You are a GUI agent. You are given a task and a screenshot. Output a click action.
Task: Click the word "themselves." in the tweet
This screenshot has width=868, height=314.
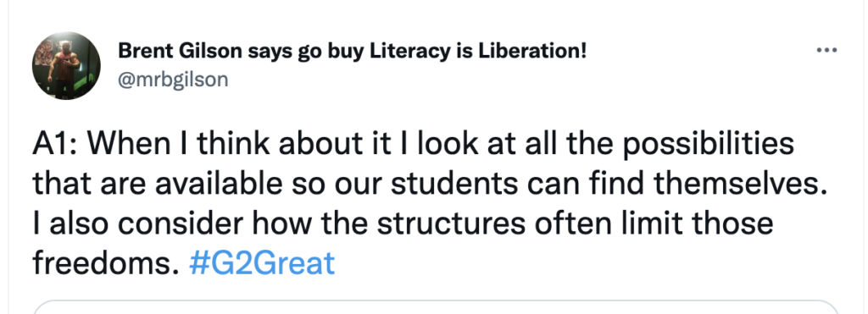tap(740, 184)
